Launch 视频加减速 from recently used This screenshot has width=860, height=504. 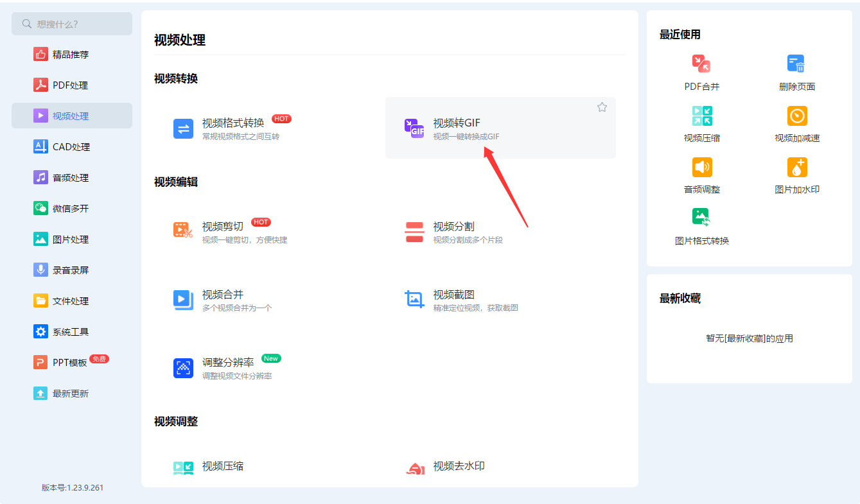click(x=797, y=116)
